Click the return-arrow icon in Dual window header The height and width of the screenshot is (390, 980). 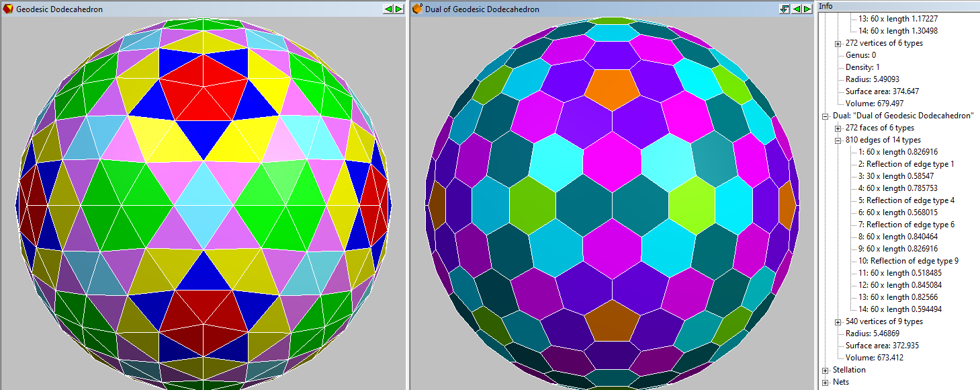pyautogui.click(x=784, y=9)
